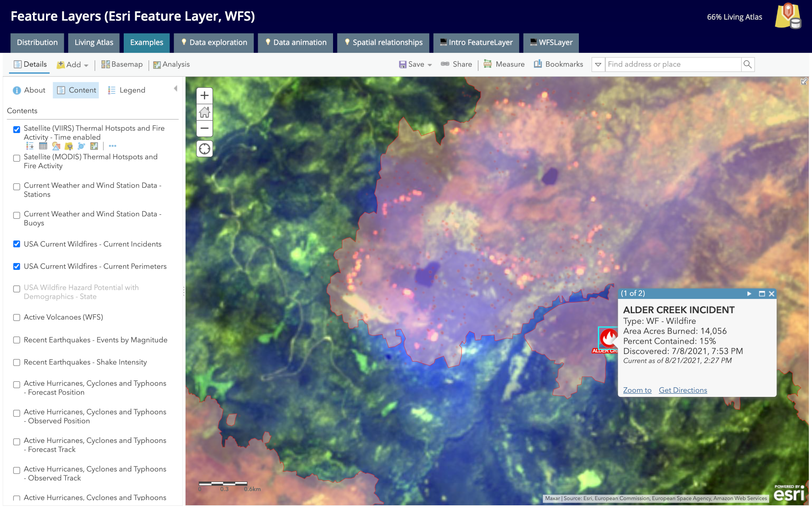This screenshot has height=508, width=812.
Task: Expand search locator options dropdown
Action: (x=598, y=64)
